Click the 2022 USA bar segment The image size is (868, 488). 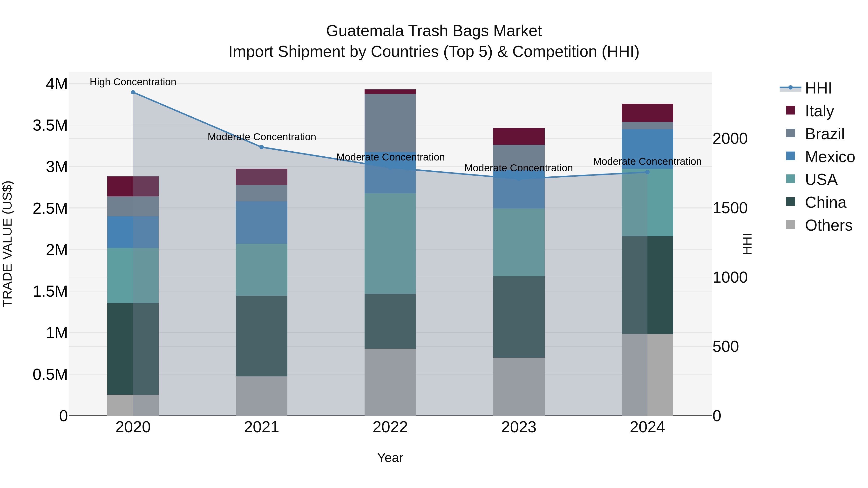tap(390, 243)
